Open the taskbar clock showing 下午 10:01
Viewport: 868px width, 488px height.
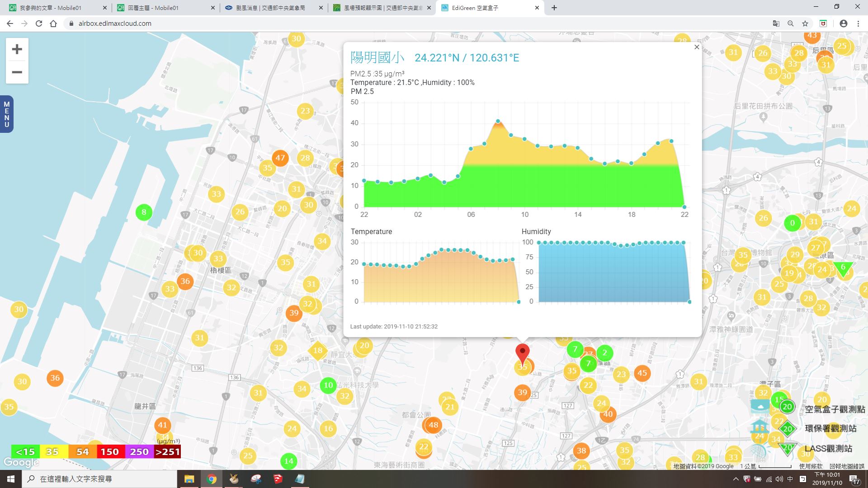pos(827,479)
